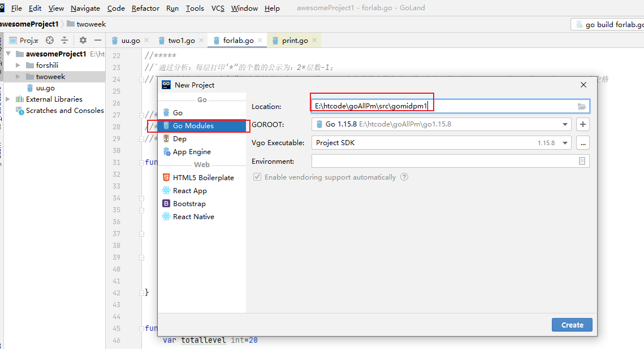Close the two1.go editor tab

pyautogui.click(x=201, y=40)
